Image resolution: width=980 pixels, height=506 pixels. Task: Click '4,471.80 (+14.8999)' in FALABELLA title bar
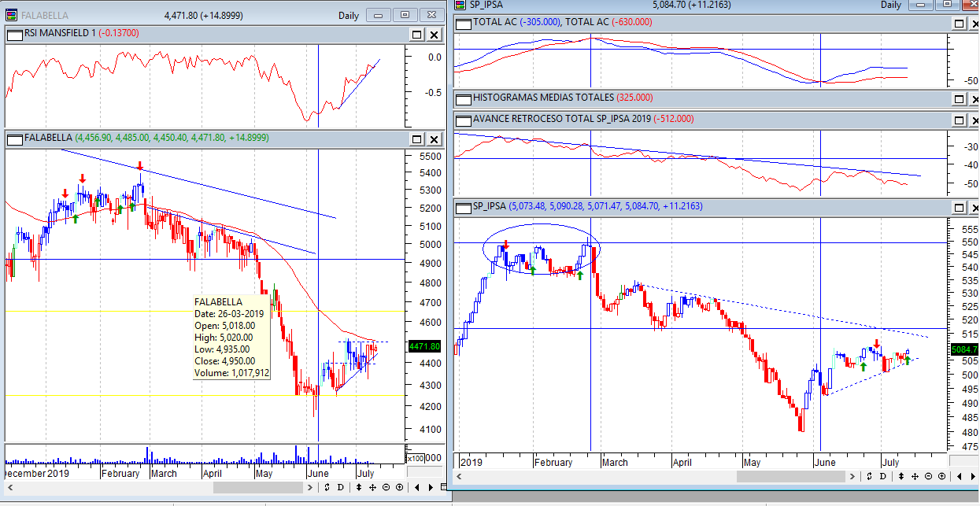(204, 16)
